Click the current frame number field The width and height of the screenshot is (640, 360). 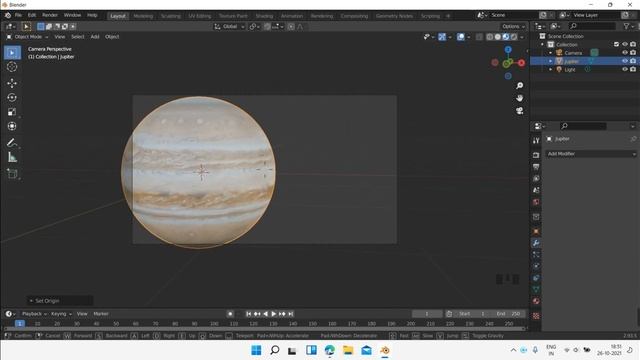point(427,314)
